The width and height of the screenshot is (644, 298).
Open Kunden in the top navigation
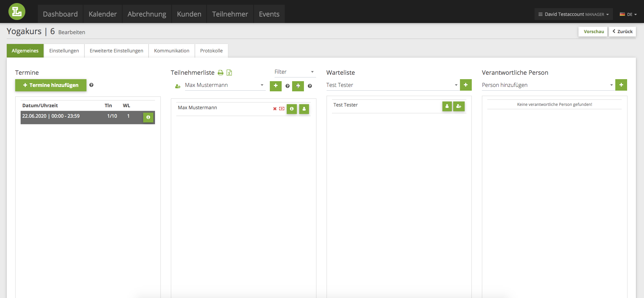point(189,14)
